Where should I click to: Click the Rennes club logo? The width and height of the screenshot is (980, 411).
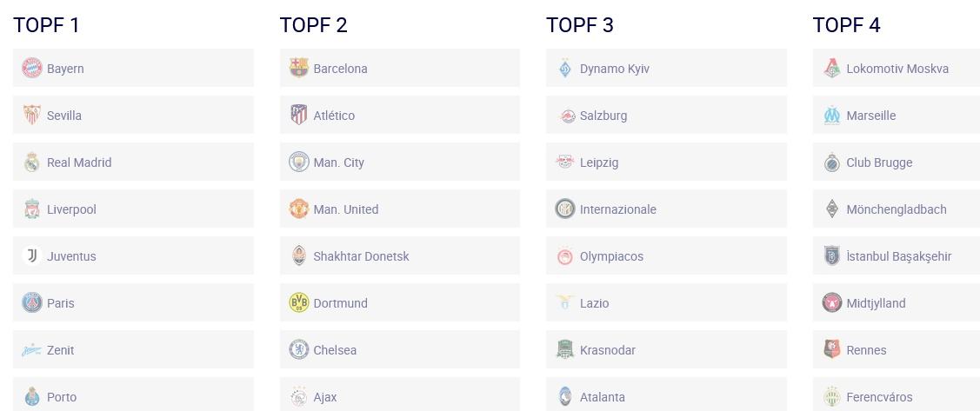(x=832, y=349)
